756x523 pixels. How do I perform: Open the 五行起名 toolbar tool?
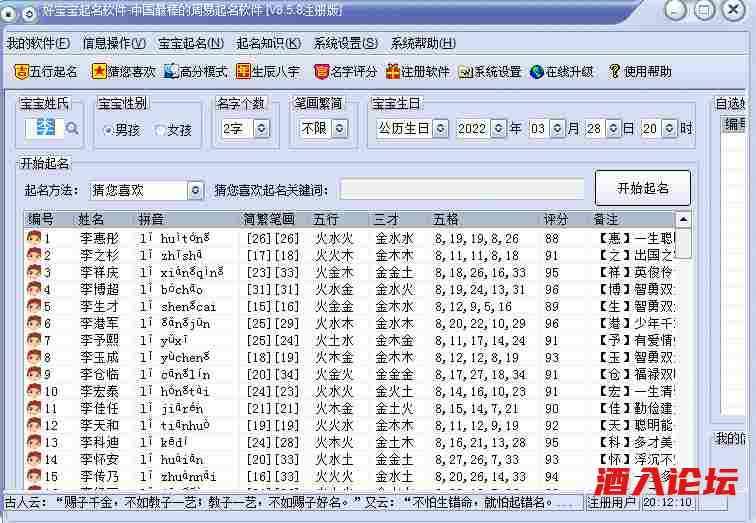(46, 72)
